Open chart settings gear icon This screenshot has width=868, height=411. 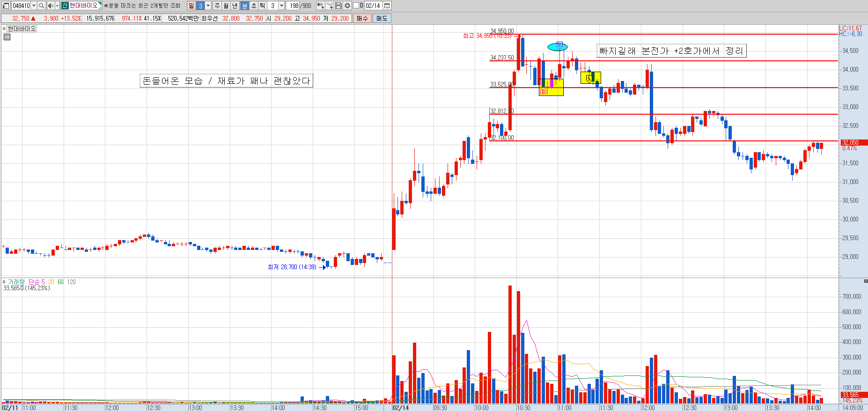point(347,6)
